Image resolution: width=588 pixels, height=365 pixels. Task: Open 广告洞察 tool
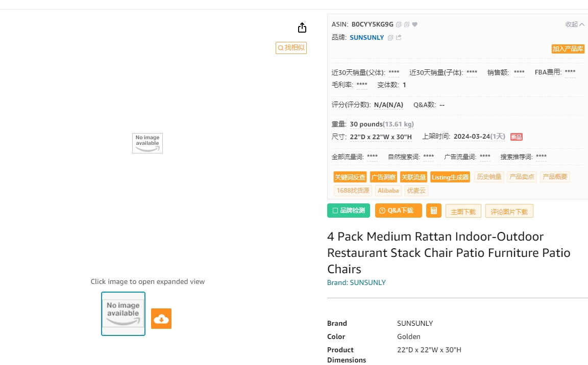[383, 177]
